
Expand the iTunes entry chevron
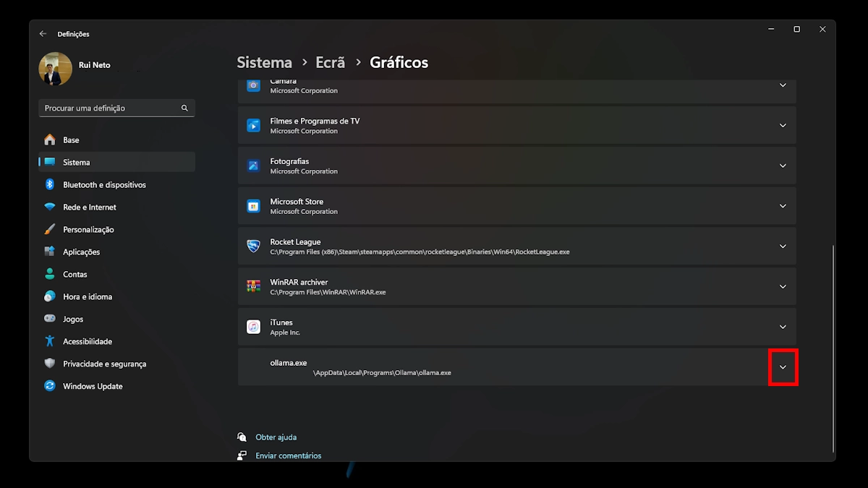[783, 327]
